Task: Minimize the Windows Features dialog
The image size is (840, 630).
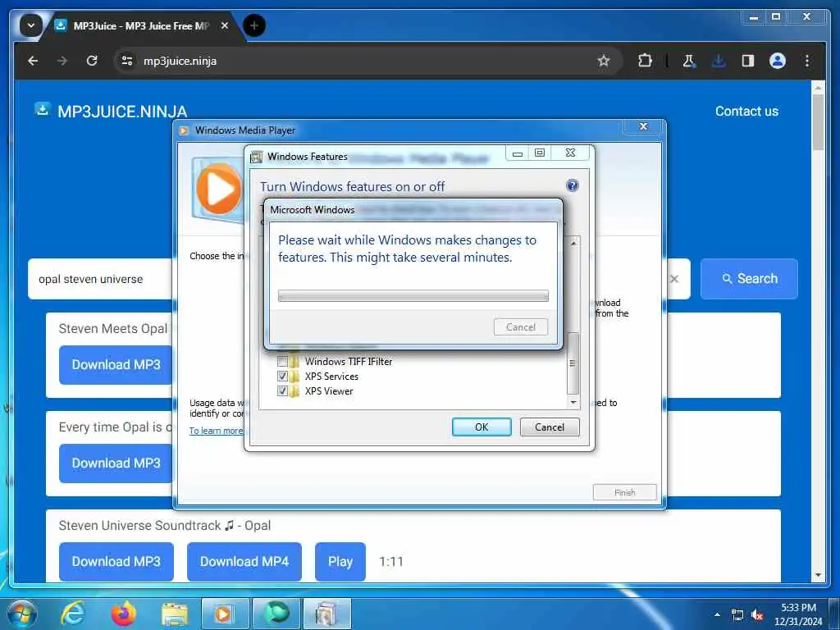Action: (x=517, y=153)
